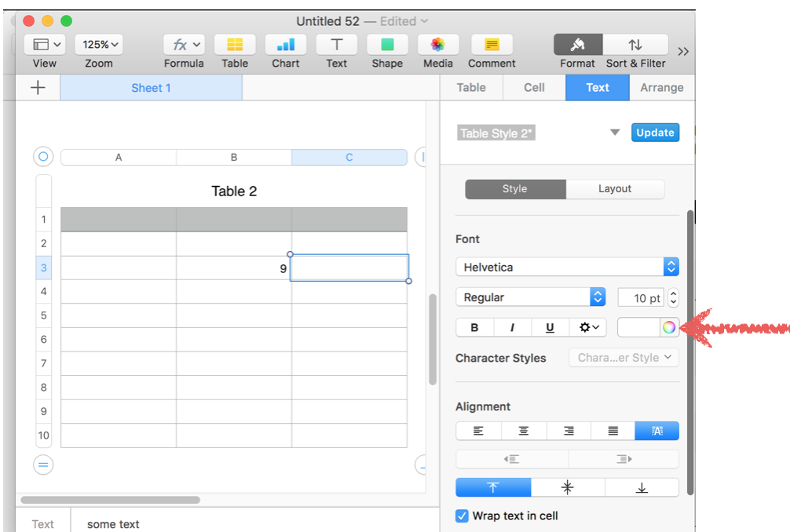Screen dimensions: 790x532
Task: Open the Regular typeface dropdown
Action: click(x=531, y=297)
